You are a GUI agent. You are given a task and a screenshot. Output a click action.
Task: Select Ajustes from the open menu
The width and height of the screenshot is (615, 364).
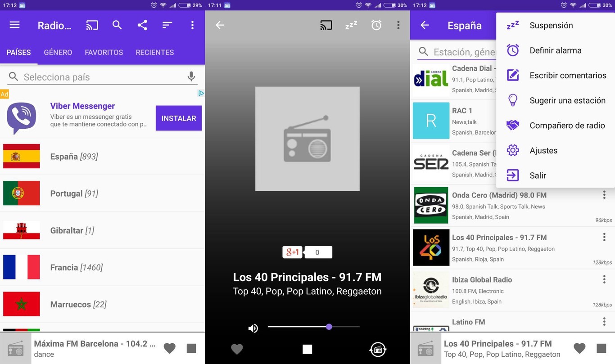(543, 150)
